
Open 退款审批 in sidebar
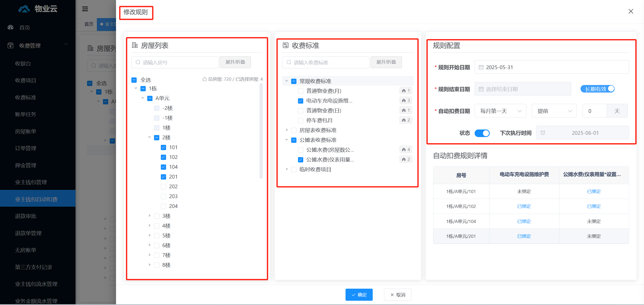pos(25,216)
